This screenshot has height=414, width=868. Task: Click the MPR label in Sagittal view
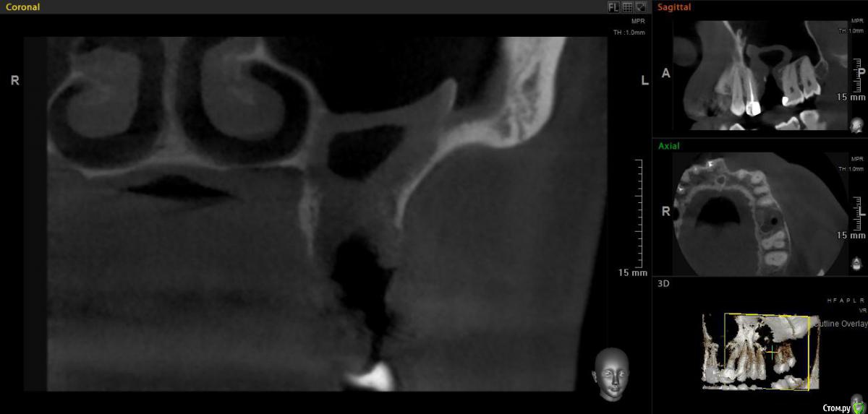[857, 22]
